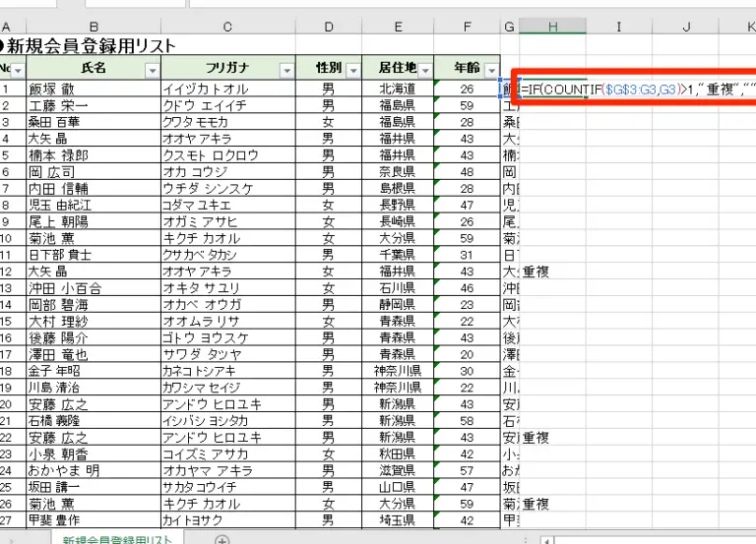Open the 氏名 column filter dropdown
This screenshot has height=544, width=756.
(x=152, y=70)
